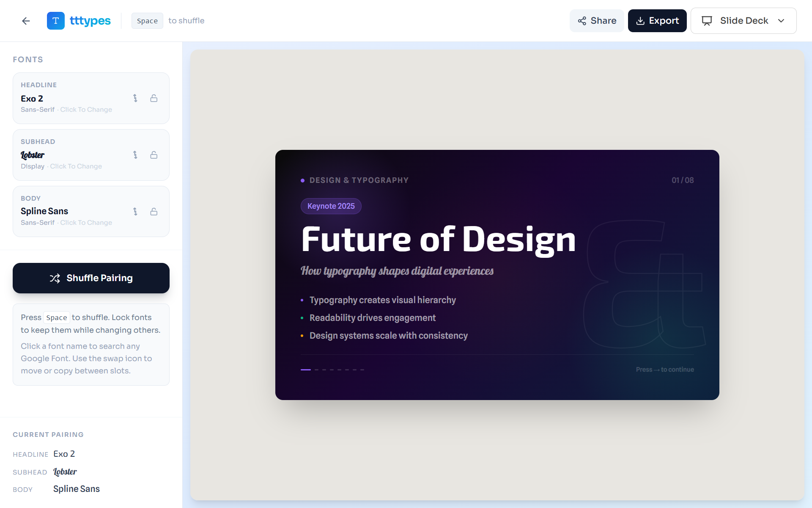The image size is (812, 508).
Task: Select the fourth slide pagination dot
Action: [x=332, y=370]
